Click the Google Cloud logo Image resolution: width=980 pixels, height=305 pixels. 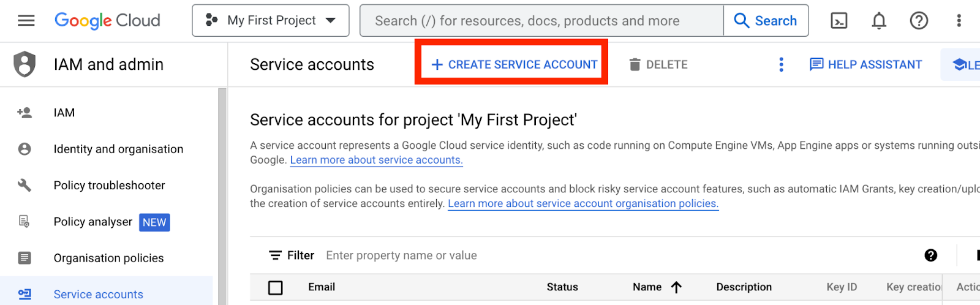(x=107, y=21)
